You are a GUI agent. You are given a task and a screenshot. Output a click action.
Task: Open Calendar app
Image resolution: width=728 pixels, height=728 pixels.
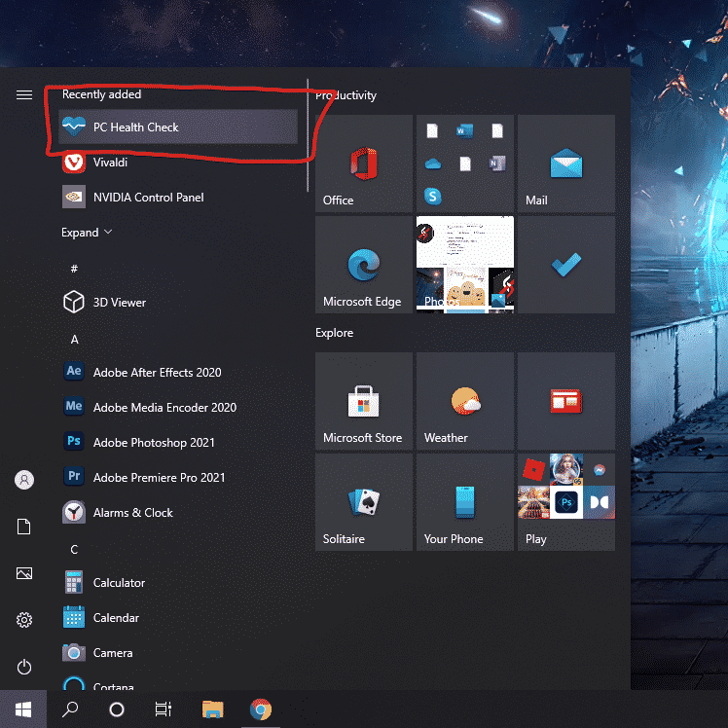point(178,617)
